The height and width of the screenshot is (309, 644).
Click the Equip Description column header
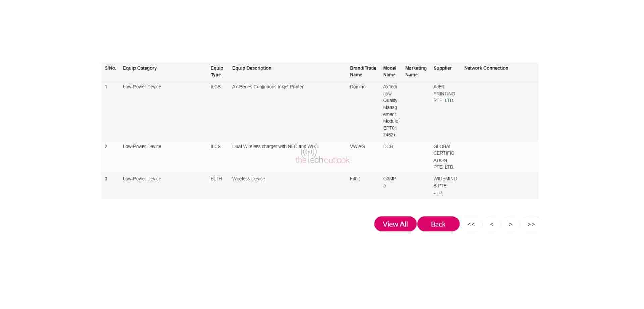click(252, 68)
